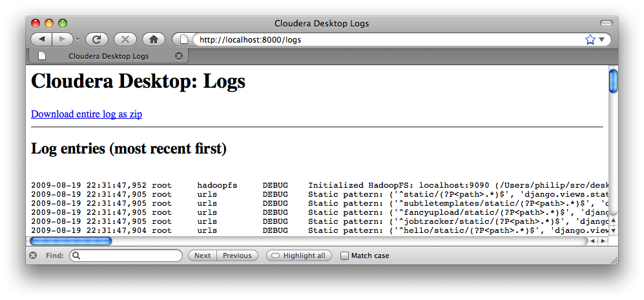Click the browser Back arrow button
The image size is (644, 300).
[x=41, y=39]
